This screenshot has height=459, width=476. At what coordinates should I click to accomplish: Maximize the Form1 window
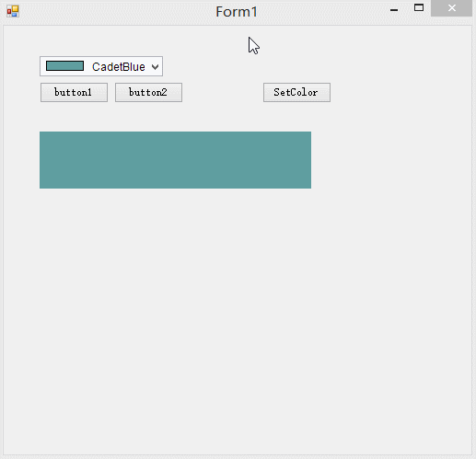pyautogui.click(x=419, y=7)
